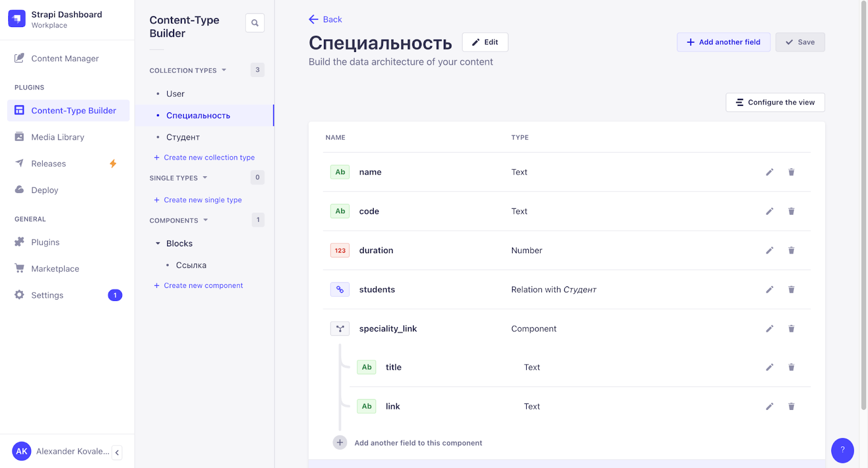Click the Settings notification badge
The width and height of the screenshot is (868, 468).
click(115, 295)
